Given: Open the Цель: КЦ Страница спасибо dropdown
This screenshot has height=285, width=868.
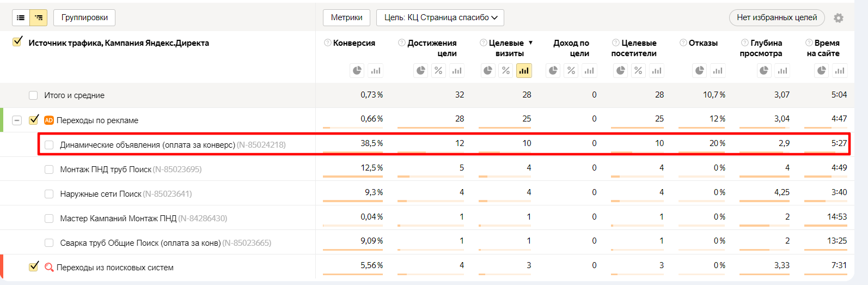Looking at the screenshot, I should click(440, 17).
